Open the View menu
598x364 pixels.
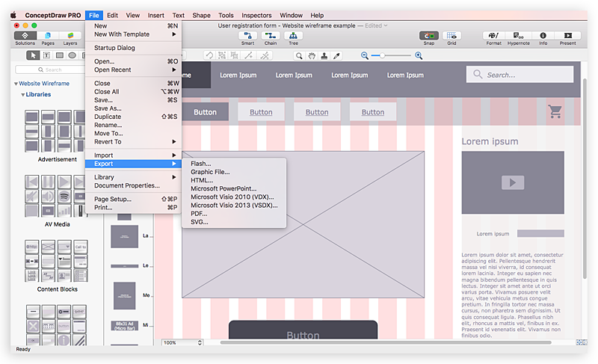coord(133,15)
